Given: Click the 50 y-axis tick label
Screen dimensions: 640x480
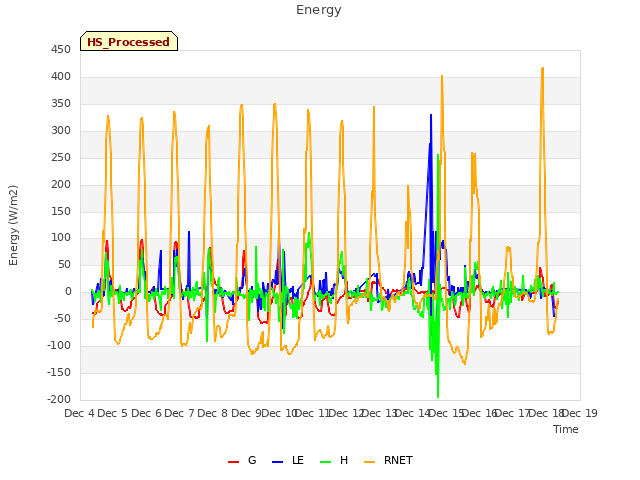Looking at the screenshot, I should point(64,265).
